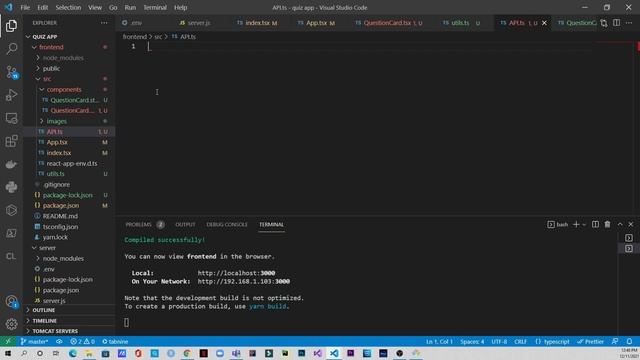
Task: Switch to the App.tsx editor tab
Action: click(x=317, y=23)
